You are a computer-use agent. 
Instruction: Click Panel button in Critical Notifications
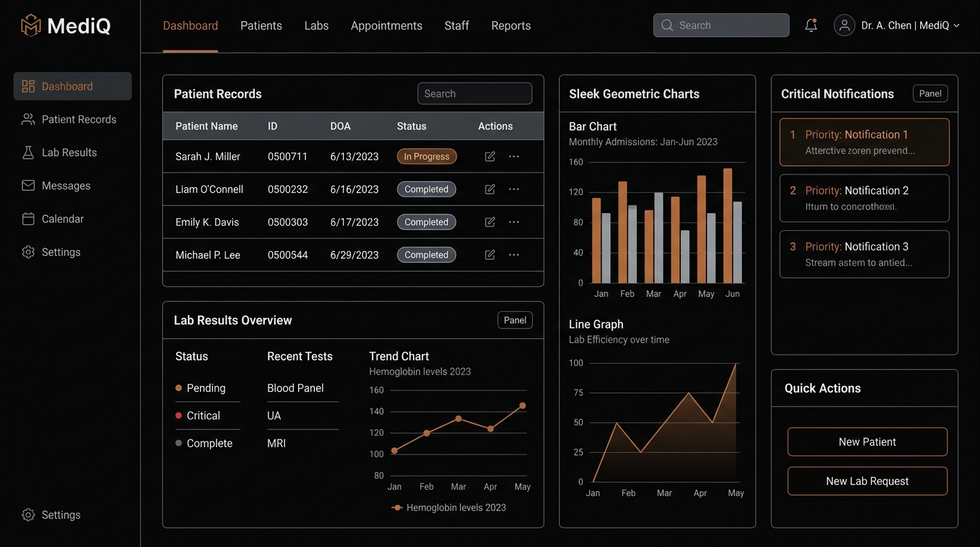[x=930, y=93]
